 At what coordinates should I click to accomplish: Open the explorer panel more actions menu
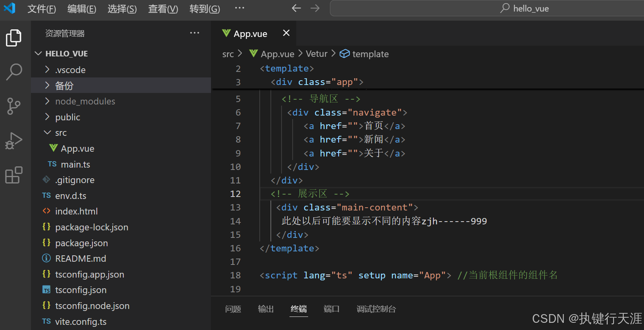[195, 33]
